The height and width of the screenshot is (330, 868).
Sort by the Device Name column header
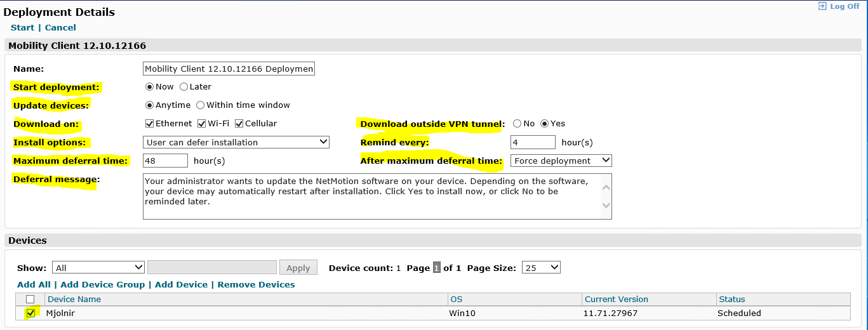tap(74, 300)
